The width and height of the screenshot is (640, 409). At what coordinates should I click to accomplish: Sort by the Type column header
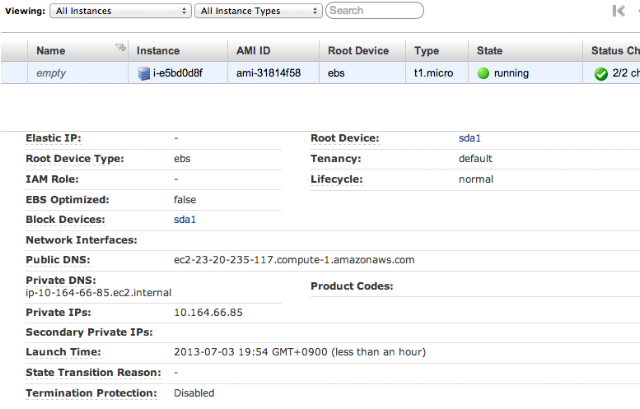click(437, 51)
